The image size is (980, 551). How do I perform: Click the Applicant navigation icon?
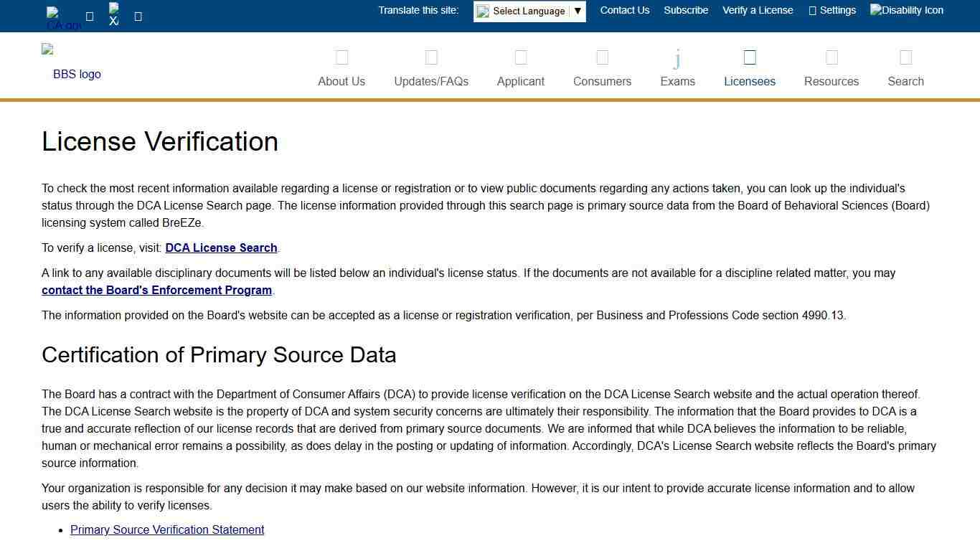pyautogui.click(x=520, y=57)
